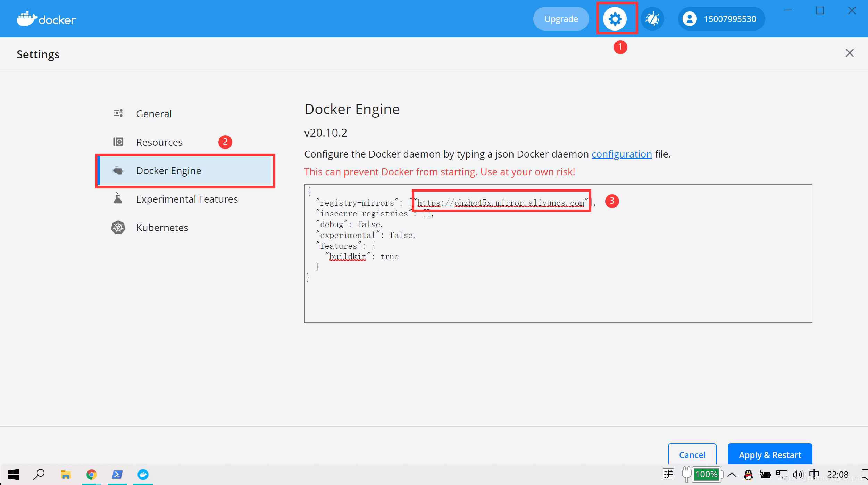Click the power plug battery tray icon

click(765, 474)
